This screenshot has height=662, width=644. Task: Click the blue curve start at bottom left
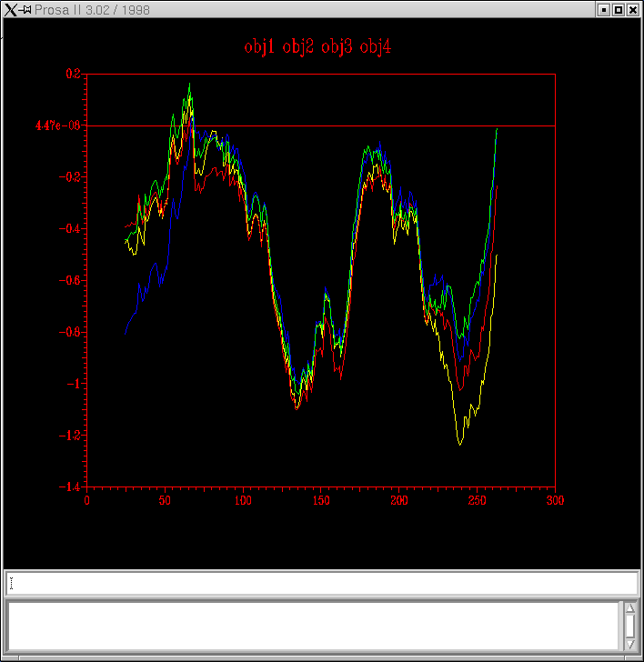click(126, 333)
